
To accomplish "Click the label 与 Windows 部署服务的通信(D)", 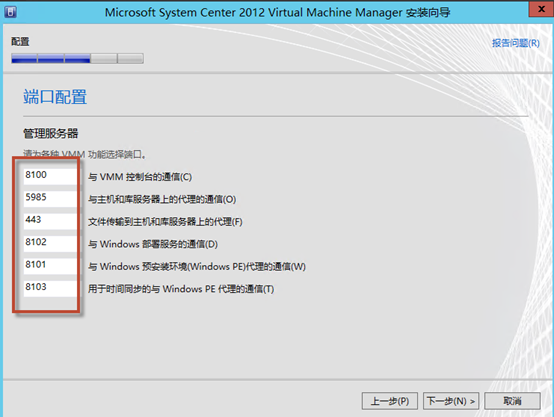I will click(153, 244).
